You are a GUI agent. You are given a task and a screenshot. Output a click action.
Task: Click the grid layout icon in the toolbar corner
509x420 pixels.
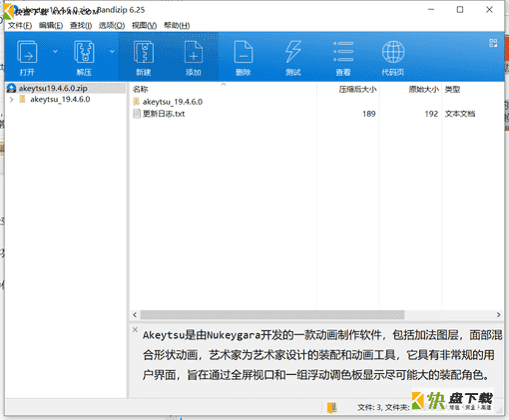pyautogui.click(x=493, y=43)
